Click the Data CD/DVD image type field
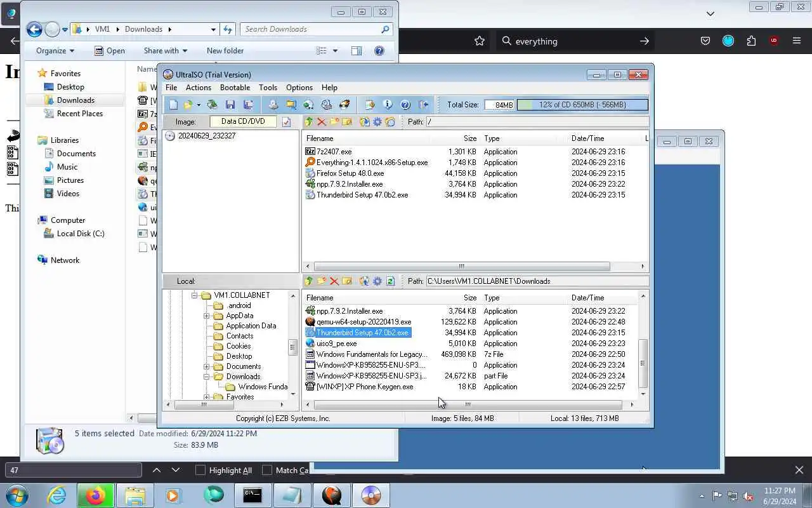 pyautogui.click(x=244, y=121)
